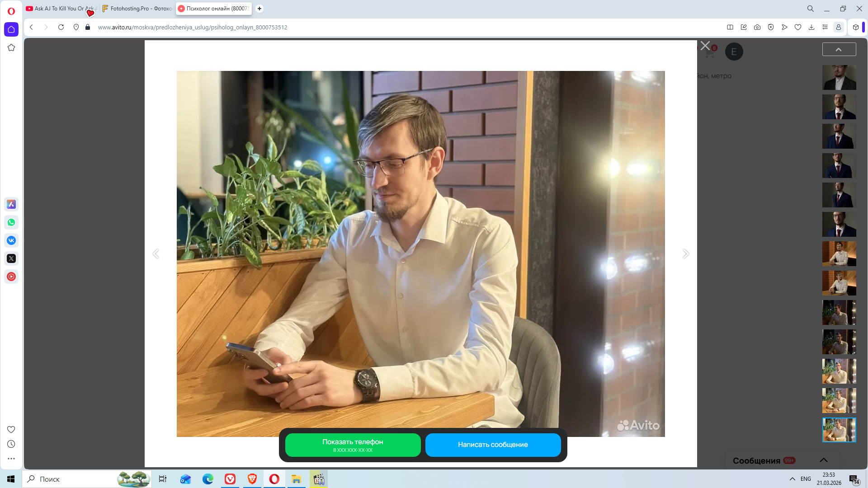Show the next photo with the right arrow
Viewport: 868px width, 488px height.
click(x=686, y=253)
